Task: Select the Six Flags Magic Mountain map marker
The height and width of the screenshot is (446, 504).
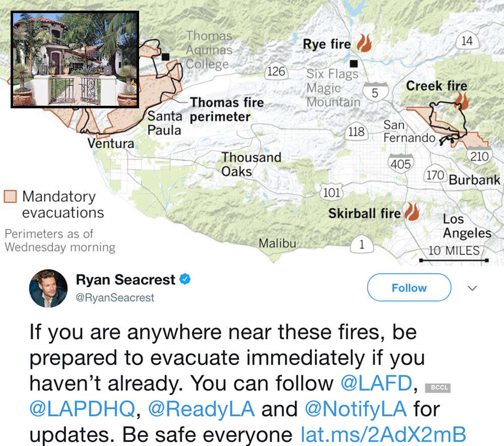Action: pyautogui.click(x=353, y=63)
